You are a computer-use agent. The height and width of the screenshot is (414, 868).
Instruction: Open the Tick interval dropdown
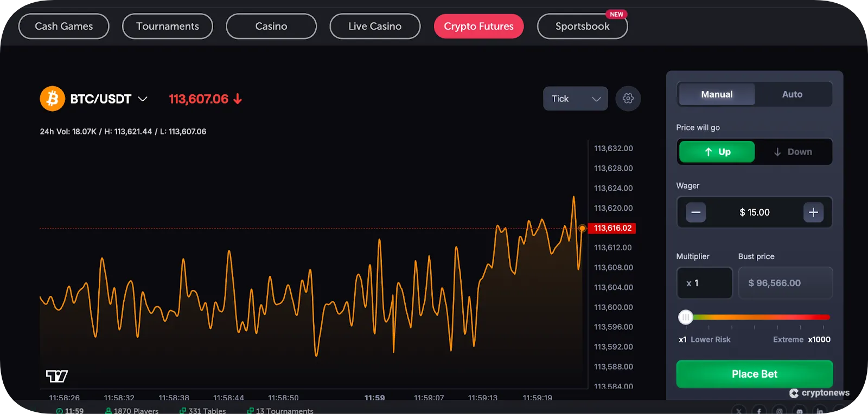pos(576,99)
